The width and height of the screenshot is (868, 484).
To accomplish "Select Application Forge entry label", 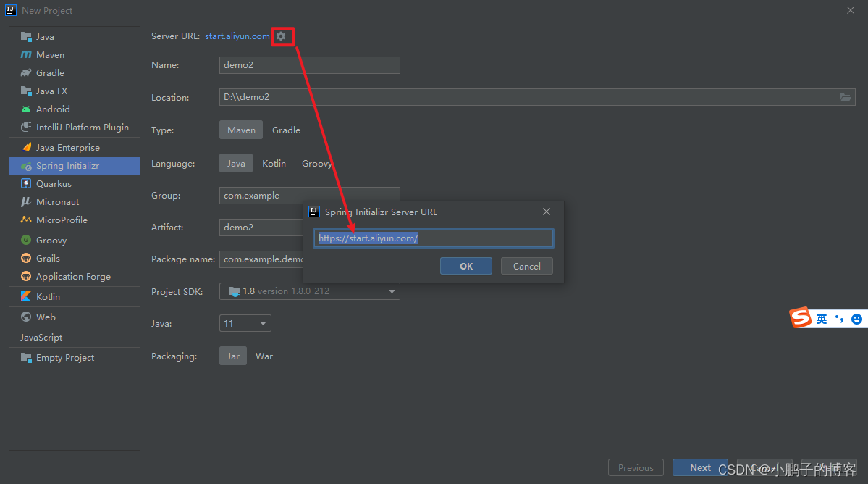I will click(74, 276).
